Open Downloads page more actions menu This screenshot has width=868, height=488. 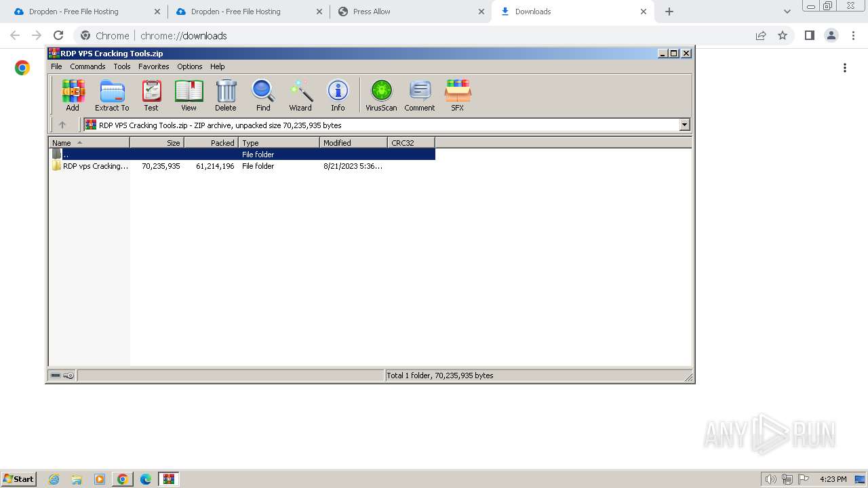point(845,68)
